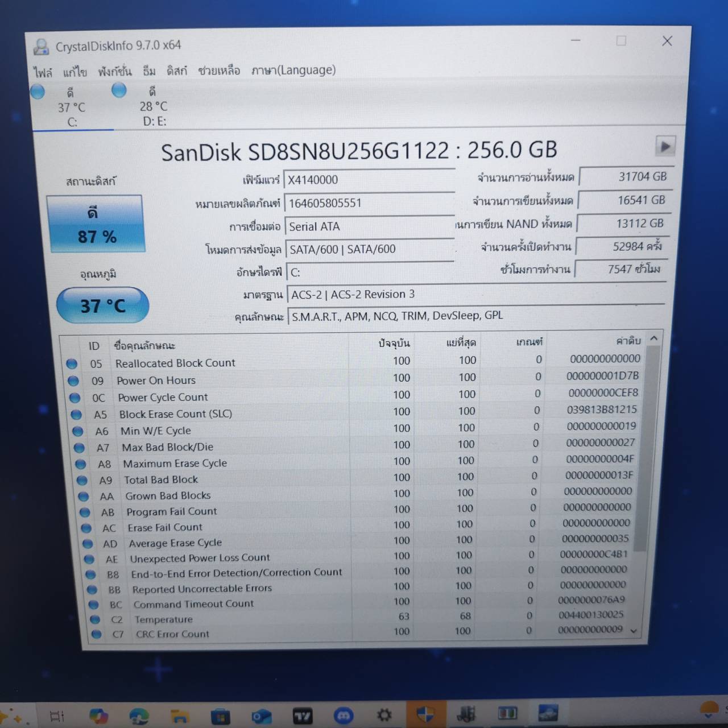Viewport: 728px width, 728px height.
Task: Click the serial number field 164605805551
Action: pos(369,203)
